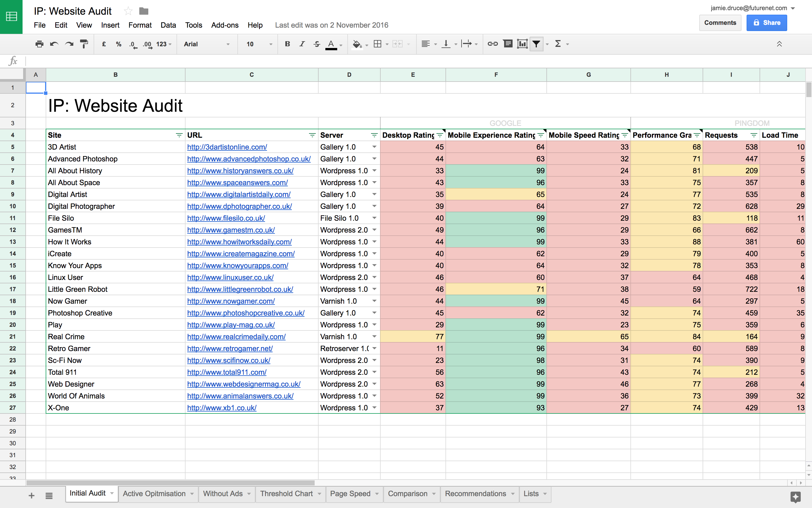Open number format 123 dropdown
The width and height of the screenshot is (812, 508).
pyautogui.click(x=164, y=44)
